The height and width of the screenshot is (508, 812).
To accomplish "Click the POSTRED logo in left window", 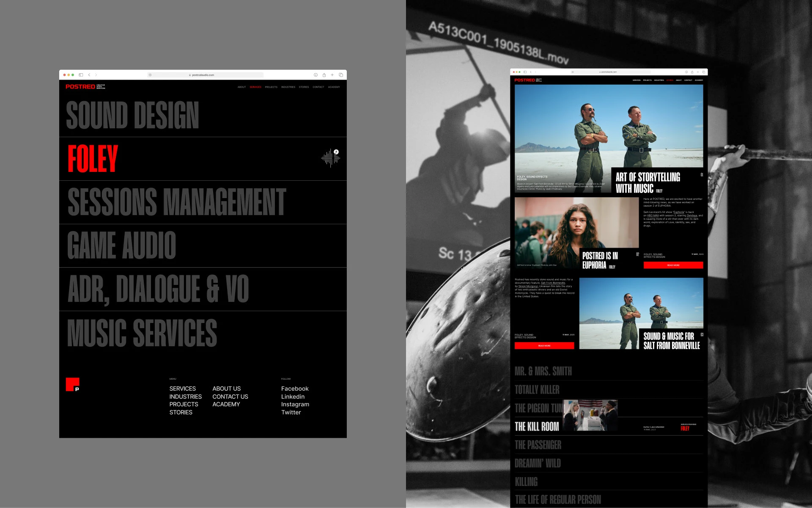I will [x=85, y=87].
